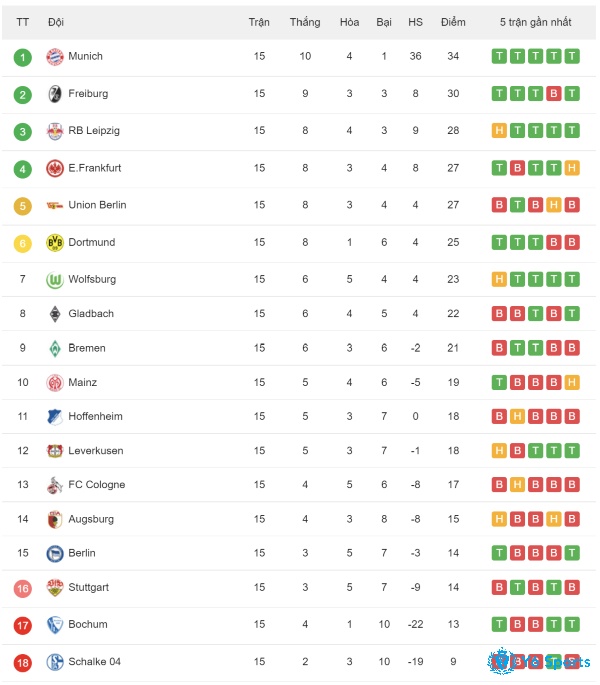Open the Dortmund BVB crest
The width and height of the screenshot is (600, 685).
coord(55,242)
